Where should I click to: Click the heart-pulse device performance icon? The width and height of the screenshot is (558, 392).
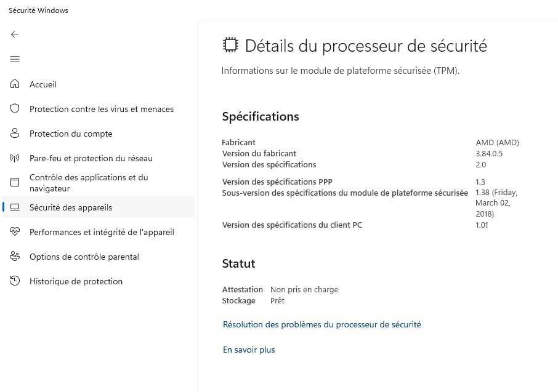pyautogui.click(x=15, y=232)
